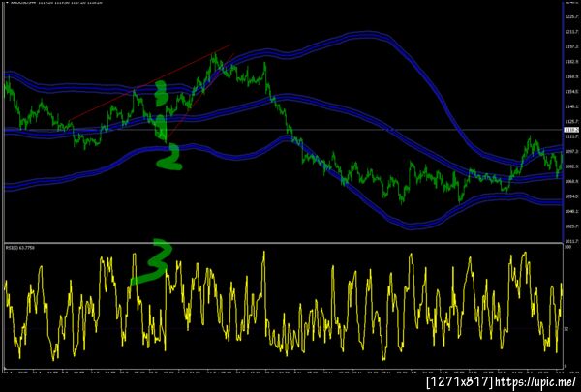Image resolution: width=581 pixels, height=392 pixels.
Task: Click the chart symbol arrow in the top-left corner
Action: [x=7, y=2]
